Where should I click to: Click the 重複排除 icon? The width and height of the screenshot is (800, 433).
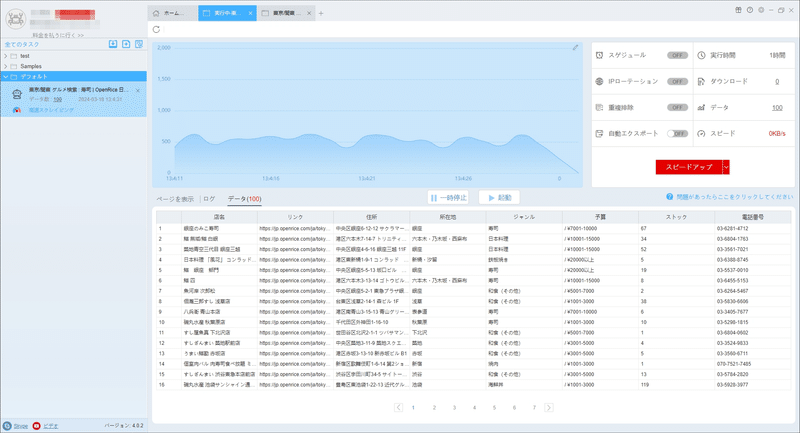coord(599,108)
